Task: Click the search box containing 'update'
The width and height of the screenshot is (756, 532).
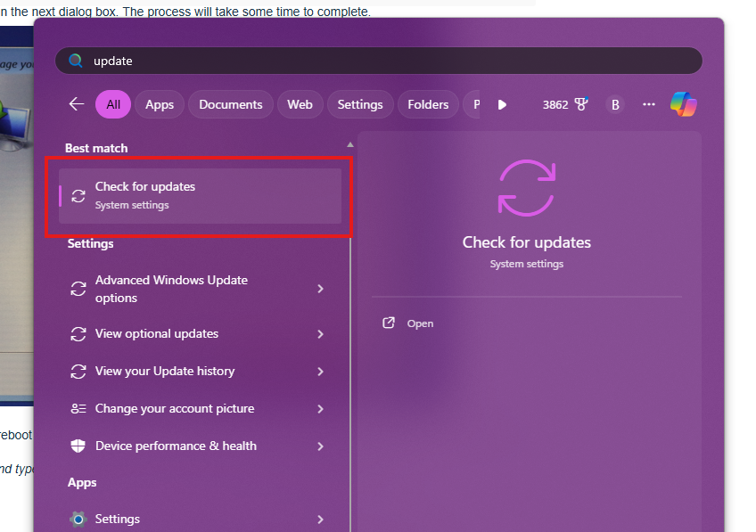Action: click(379, 61)
